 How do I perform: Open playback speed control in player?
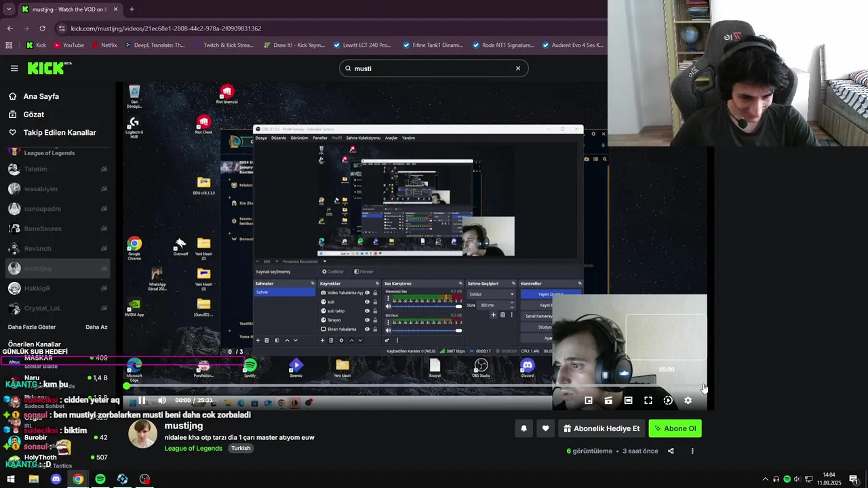[668, 401]
